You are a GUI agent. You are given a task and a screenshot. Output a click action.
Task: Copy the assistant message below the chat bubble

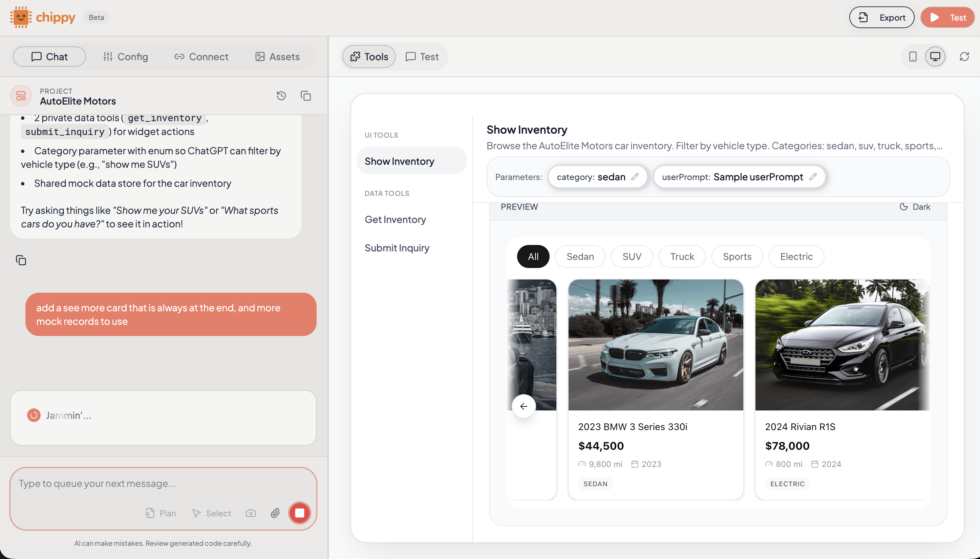21,260
